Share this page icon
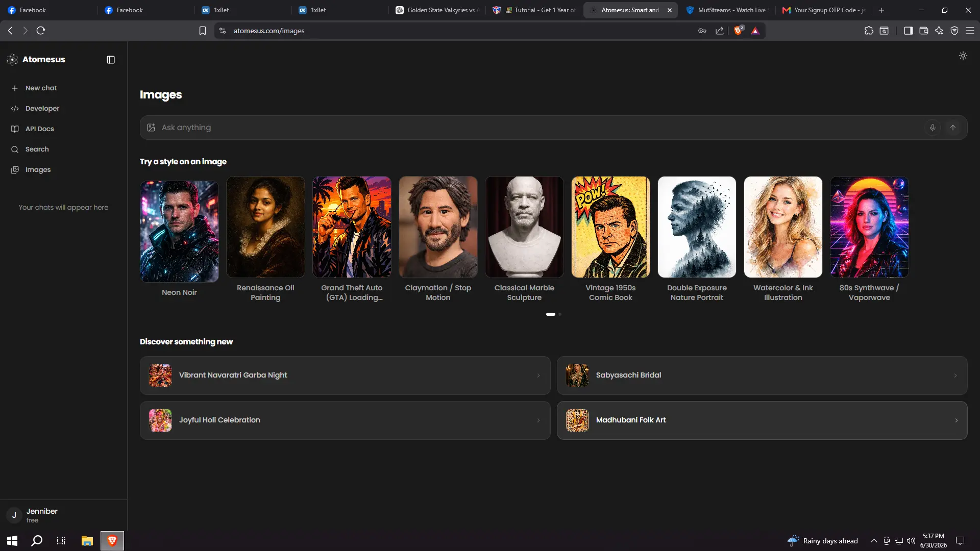This screenshot has height=551, width=980. (720, 31)
